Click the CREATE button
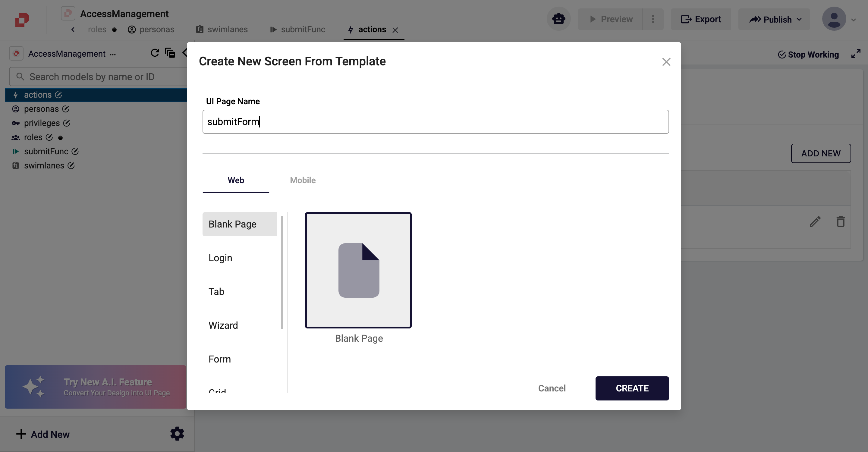 click(x=632, y=388)
